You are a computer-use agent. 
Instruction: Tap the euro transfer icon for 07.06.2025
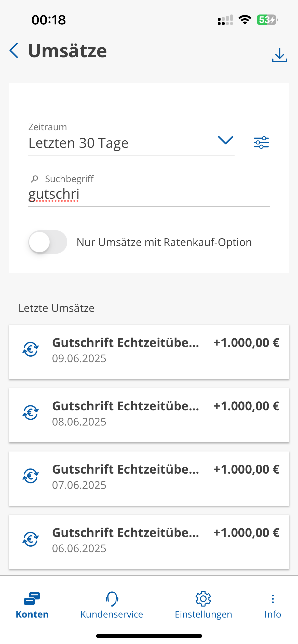coord(31,476)
